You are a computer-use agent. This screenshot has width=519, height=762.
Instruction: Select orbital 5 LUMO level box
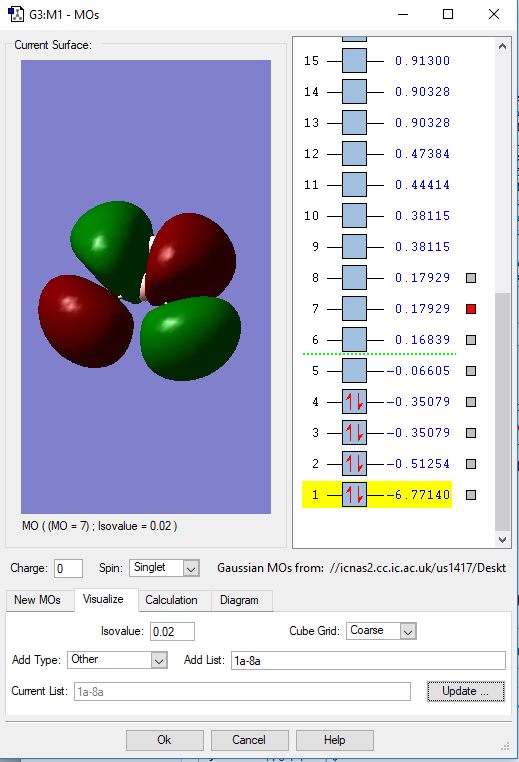coord(354,371)
